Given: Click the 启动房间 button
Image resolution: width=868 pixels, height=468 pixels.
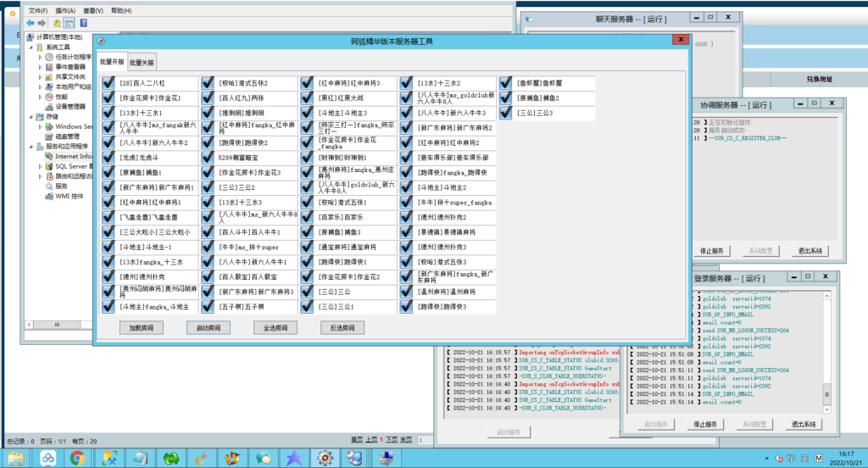Looking at the screenshot, I should point(208,327).
